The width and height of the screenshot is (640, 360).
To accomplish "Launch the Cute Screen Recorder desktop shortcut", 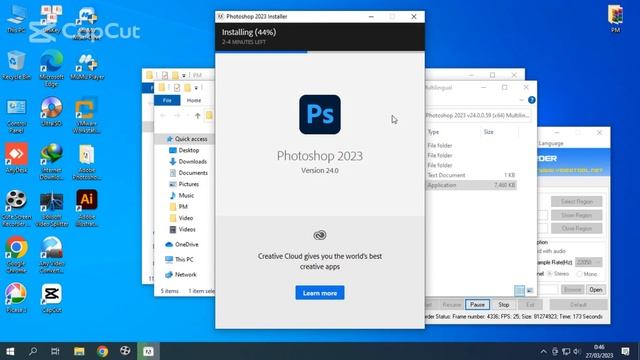I will pyautogui.click(x=16, y=209).
